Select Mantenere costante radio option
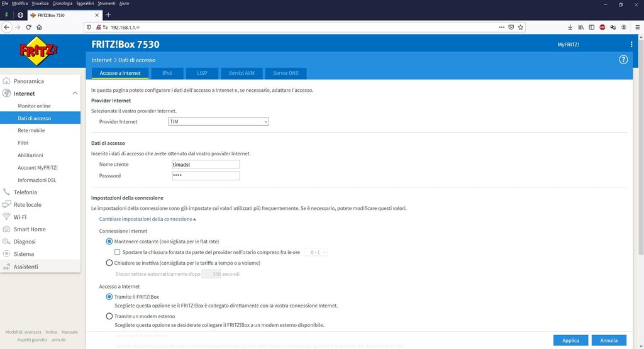Viewport: 644px width, 349px height. 109,241
